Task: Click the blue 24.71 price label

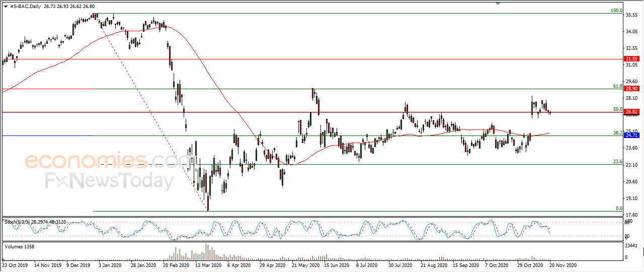Action: pyautogui.click(x=631, y=135)
